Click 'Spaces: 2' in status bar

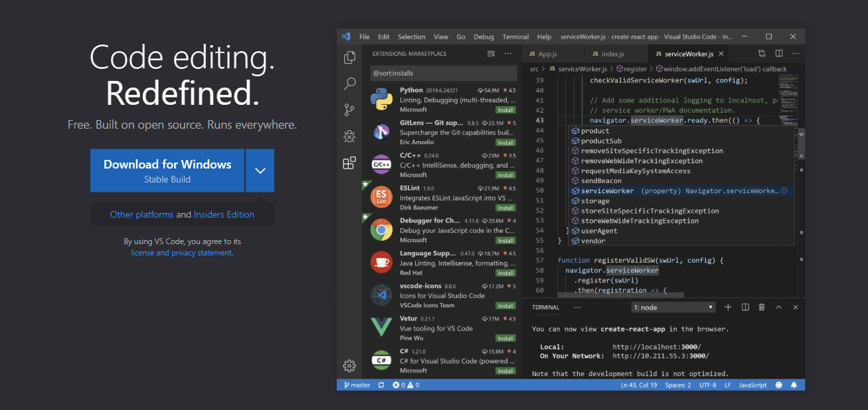[x=678, y=385]
